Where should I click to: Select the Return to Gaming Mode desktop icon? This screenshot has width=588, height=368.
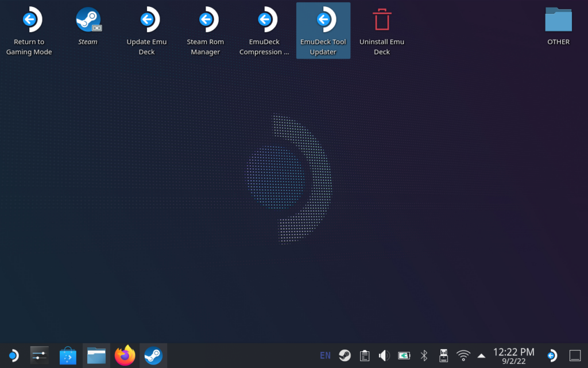[x=29, y=31]
